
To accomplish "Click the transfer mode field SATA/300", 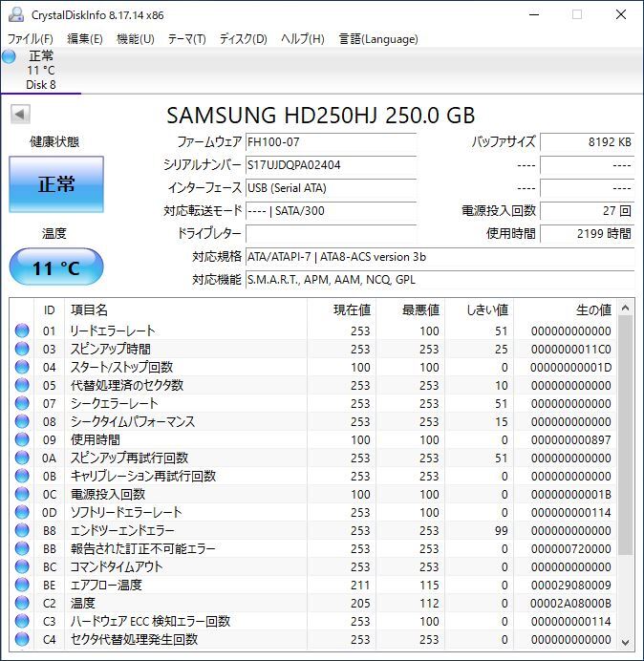I will coord(331,210).
